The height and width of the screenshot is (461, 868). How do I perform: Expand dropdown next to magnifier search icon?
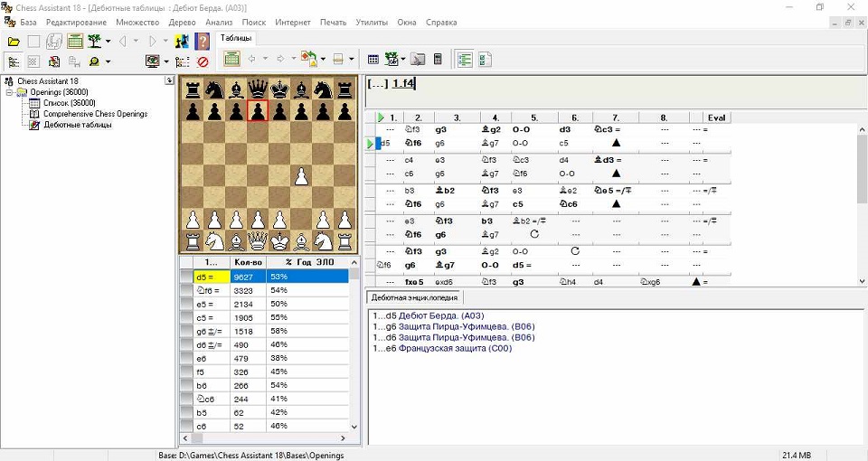point(108,61)
